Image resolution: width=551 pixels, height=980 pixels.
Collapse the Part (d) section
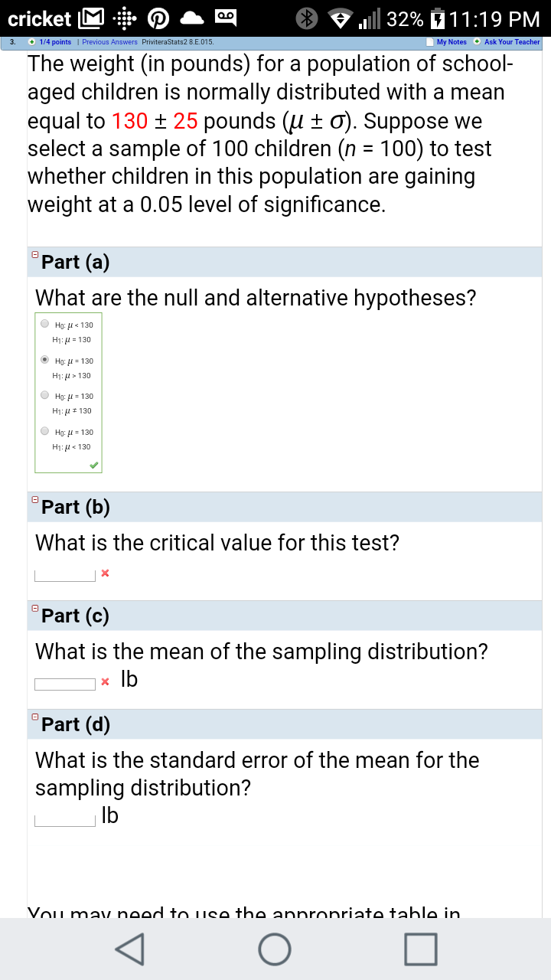[34, 717]
